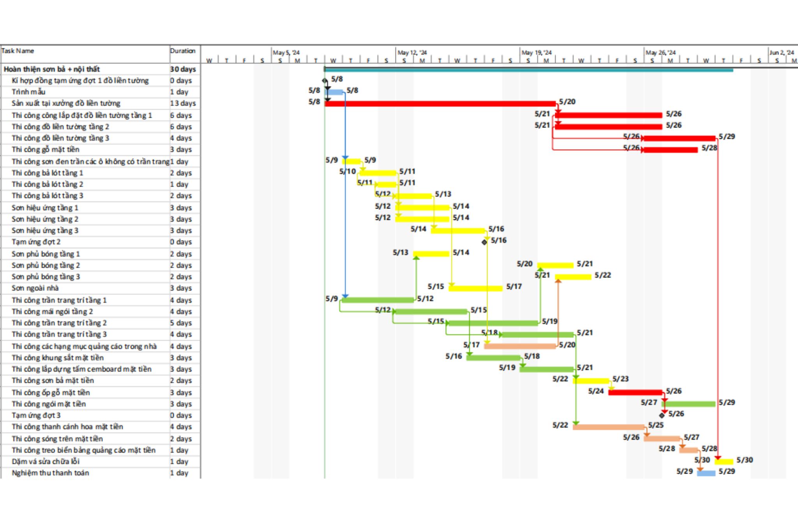Select task 'Thi công bả lót tầng 1'

tap(48, 173)
